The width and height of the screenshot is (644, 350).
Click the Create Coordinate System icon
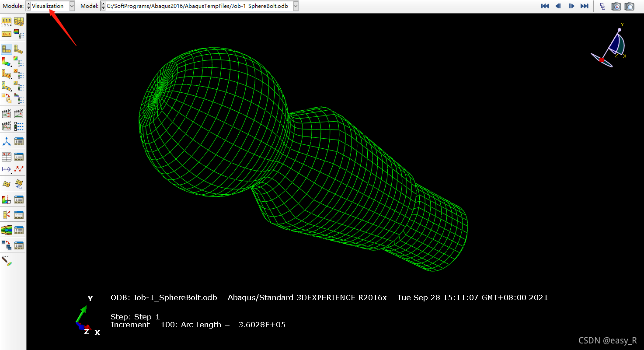7,141
